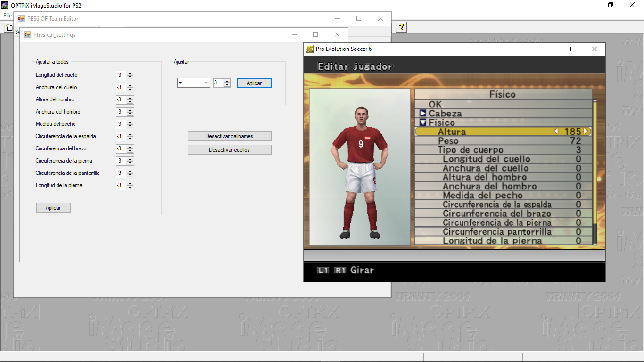The height and width of the screenshot is (362, 644).
Task: Select Circunferencia de la pierna in the game menu
Action: 503,222
